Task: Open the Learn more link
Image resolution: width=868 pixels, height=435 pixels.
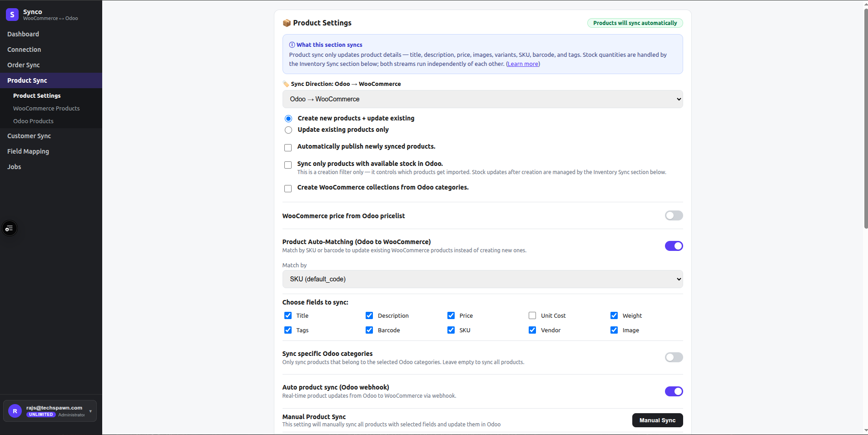Action: click(x=523, y=64)
